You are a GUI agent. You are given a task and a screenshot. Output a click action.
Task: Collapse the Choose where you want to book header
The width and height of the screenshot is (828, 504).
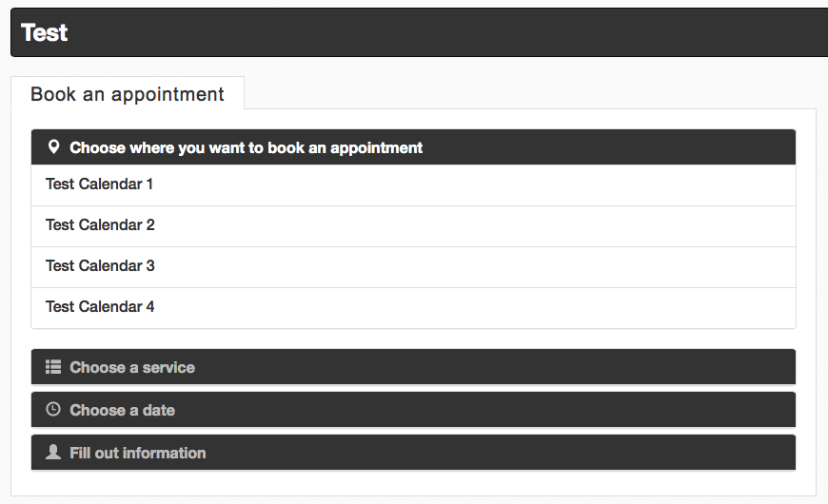pyautogui.click(x=413, y=147)
